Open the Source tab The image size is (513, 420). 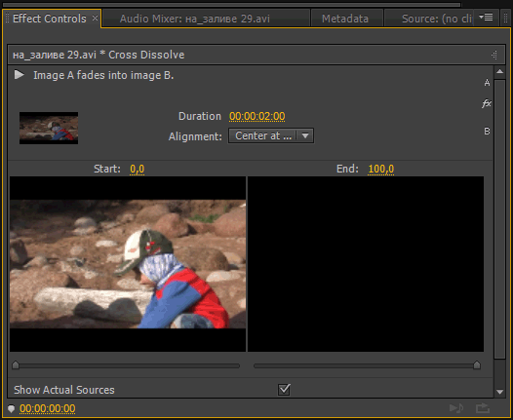click(x=437, y=19)
